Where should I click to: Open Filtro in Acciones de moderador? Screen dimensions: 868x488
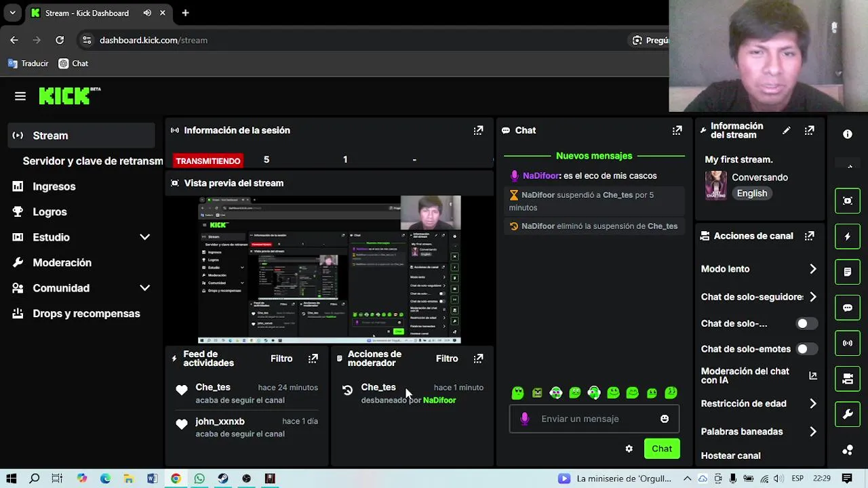(447, 359)
